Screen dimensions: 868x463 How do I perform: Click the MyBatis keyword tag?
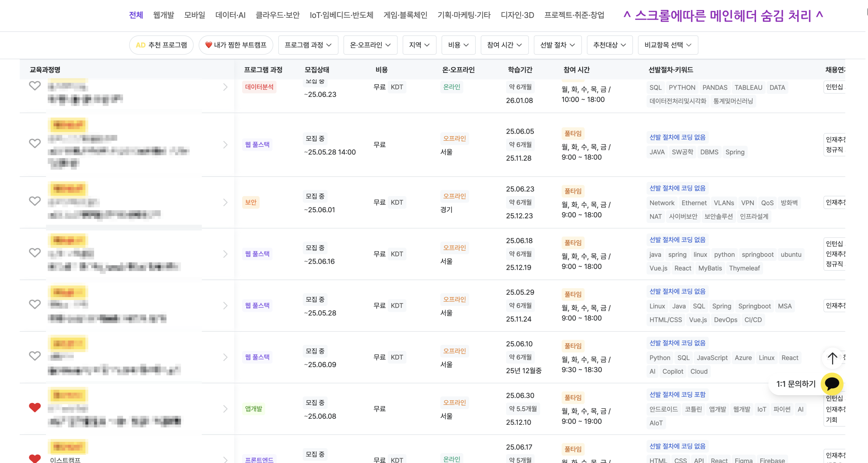tap(710, 268)
